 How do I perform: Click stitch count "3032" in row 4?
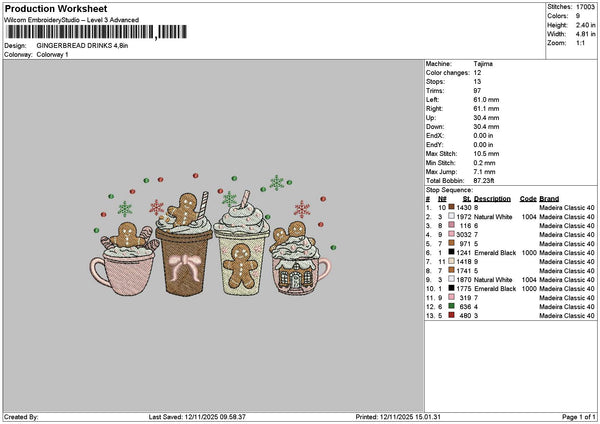click(x=464, y=235)
